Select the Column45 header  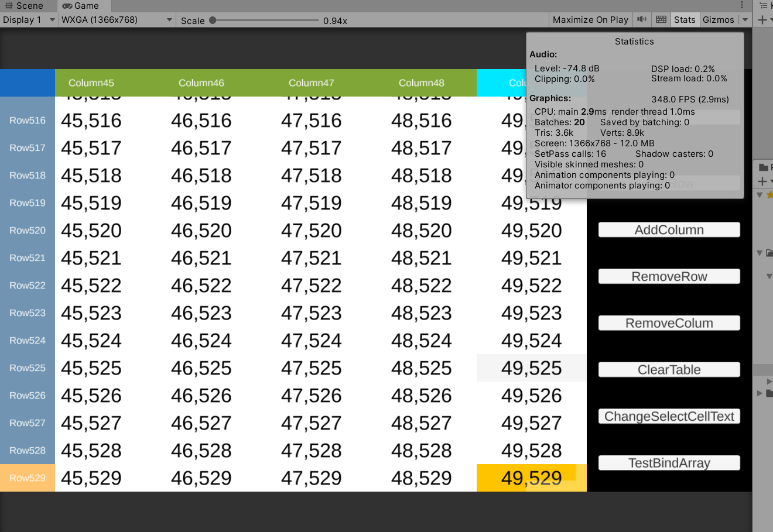(x=91, y=83)
